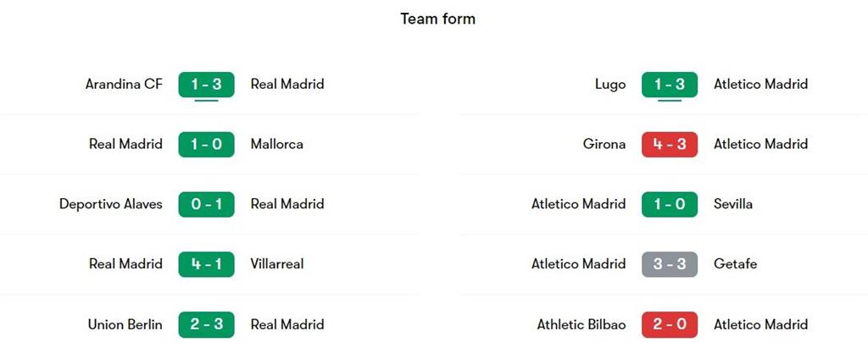Click the Lugo team name
This screenshot has height=342, width=868.
tap(610, 85)
